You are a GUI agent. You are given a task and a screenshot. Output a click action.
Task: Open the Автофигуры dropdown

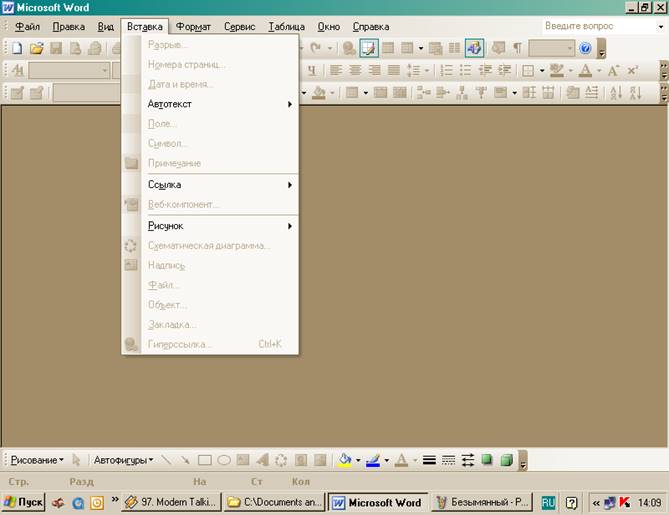tap(122, 461)
